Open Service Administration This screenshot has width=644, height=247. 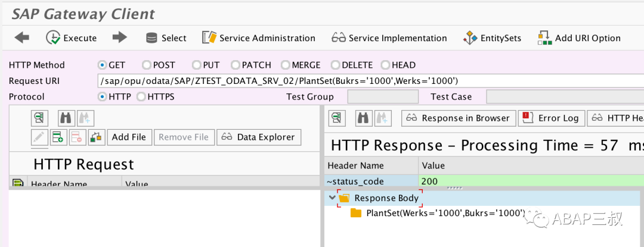[x=259, y=38]
